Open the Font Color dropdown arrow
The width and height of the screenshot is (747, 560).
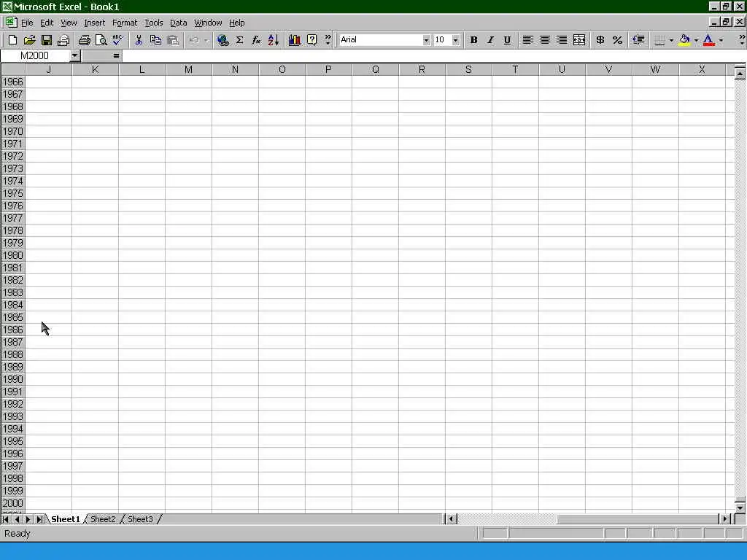(721, 40)
